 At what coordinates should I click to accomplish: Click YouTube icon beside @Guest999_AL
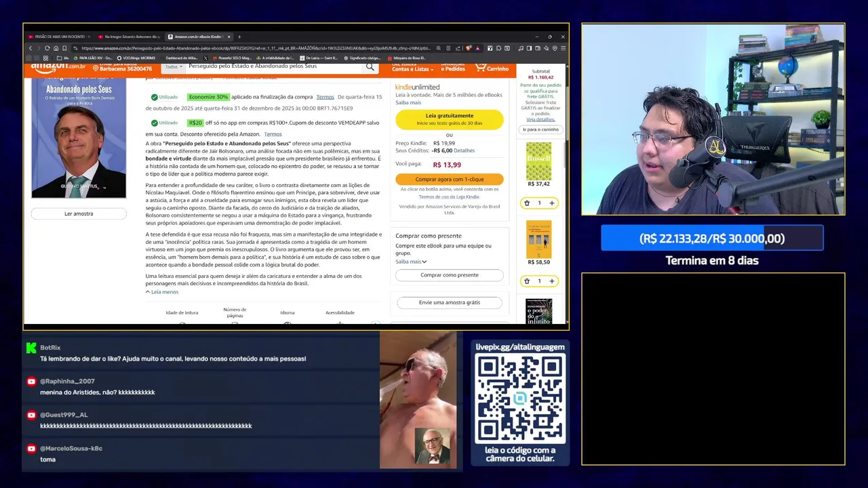pyautogui.click(x=31, y=415)
